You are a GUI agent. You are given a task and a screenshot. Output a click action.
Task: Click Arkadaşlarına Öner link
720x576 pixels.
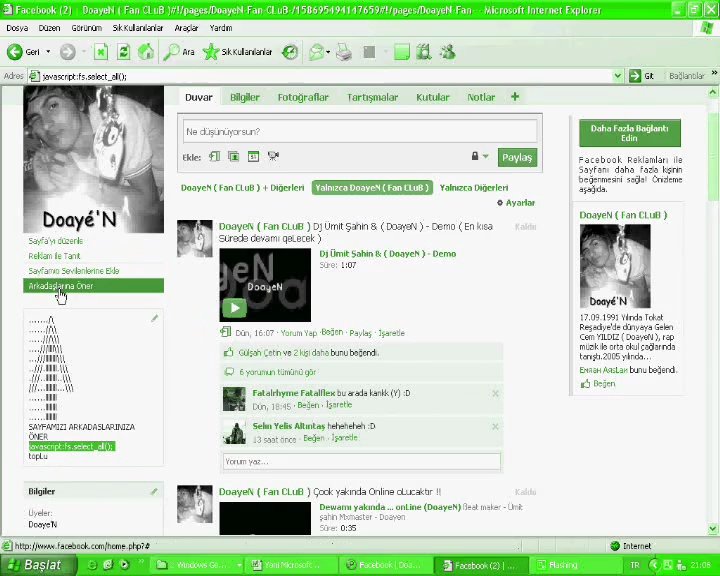coord(93,286)
